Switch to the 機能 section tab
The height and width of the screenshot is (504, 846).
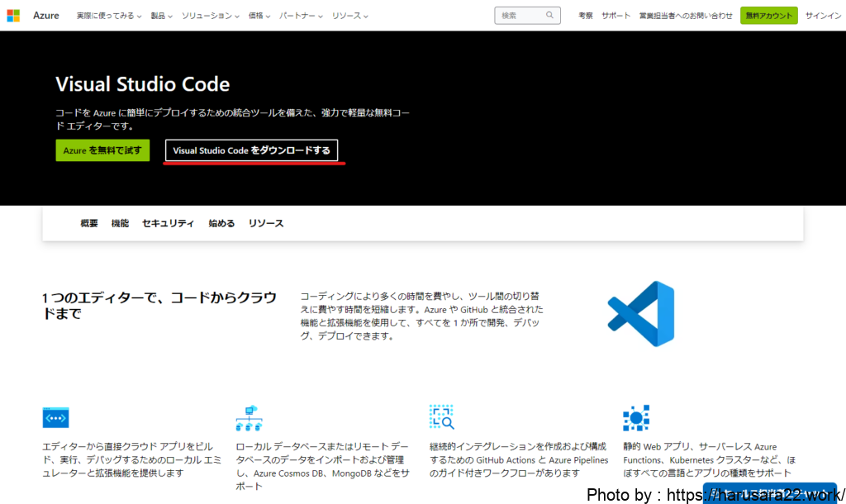[120, 223]
